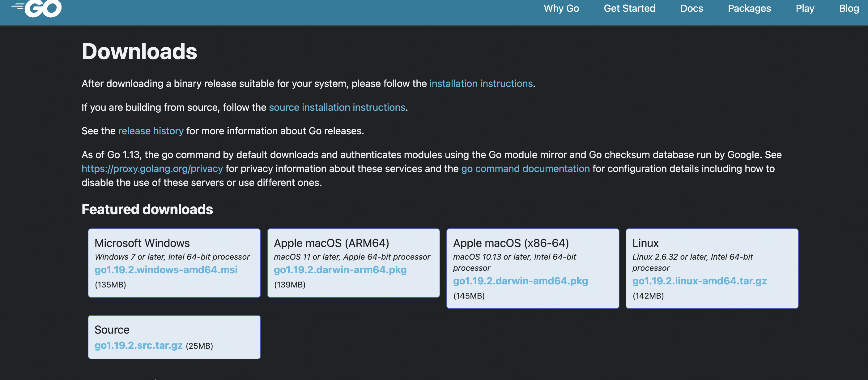
Task: Follow the installation instructions link
Action: 480,84
